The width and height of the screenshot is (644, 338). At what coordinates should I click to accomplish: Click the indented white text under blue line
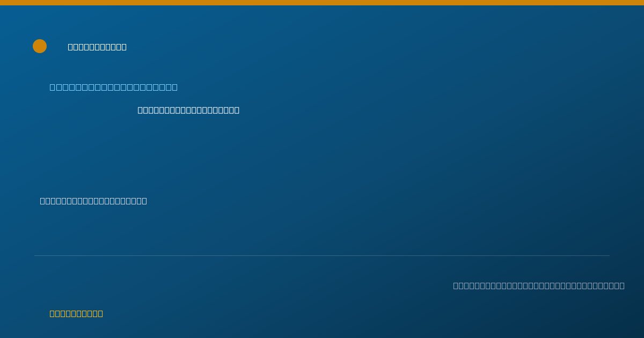[x=188, y=110]
